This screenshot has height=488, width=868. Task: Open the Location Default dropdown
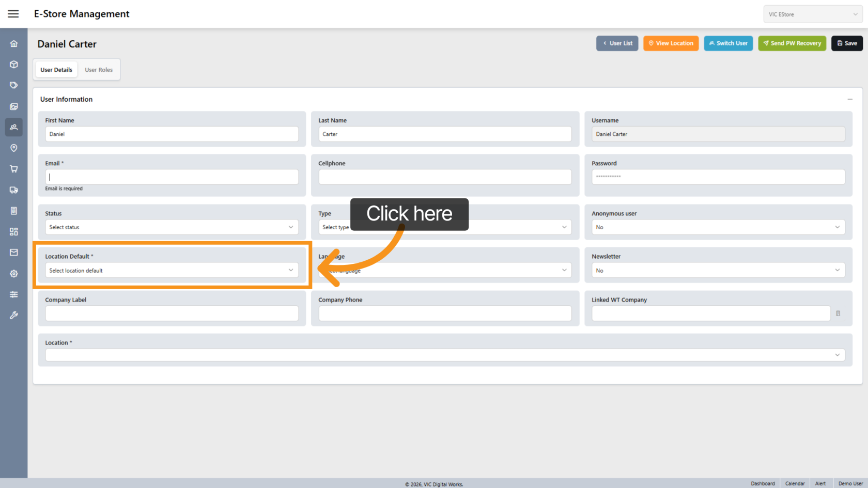click(x=172, y=270)
